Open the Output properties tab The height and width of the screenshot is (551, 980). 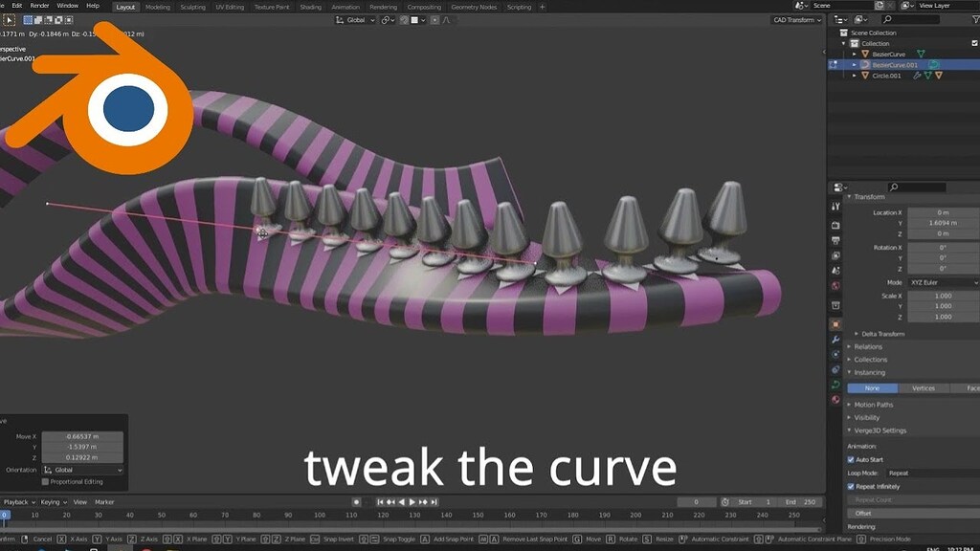pos(835,240)
